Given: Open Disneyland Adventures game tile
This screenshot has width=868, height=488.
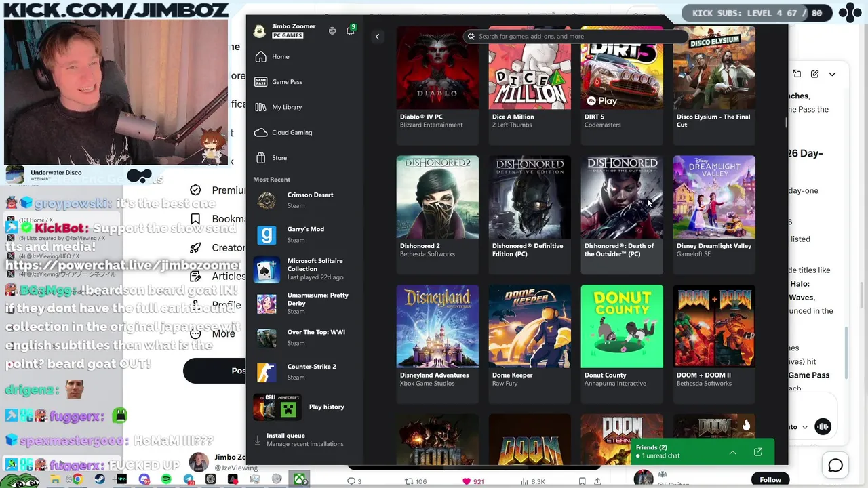Looking at the screenshot, I should [437, 344].
